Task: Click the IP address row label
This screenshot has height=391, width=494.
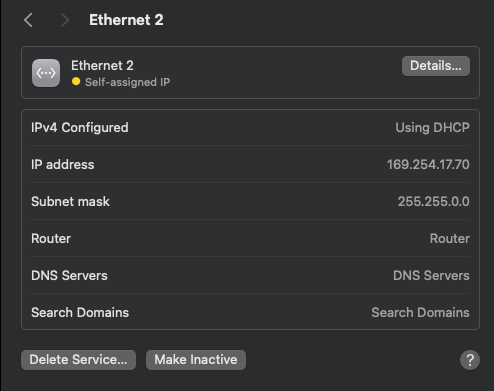Action: point(63,165)
